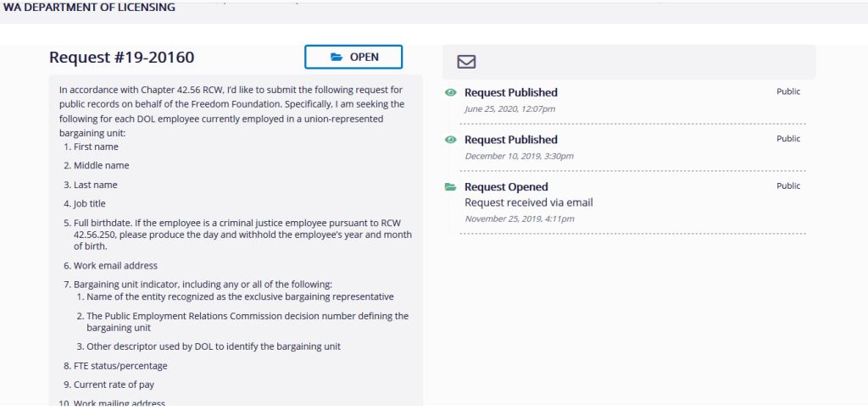Click the envelope icon in the message bar
The width and height of the screenshot is (868, 415).
click(x=466, y=62)
